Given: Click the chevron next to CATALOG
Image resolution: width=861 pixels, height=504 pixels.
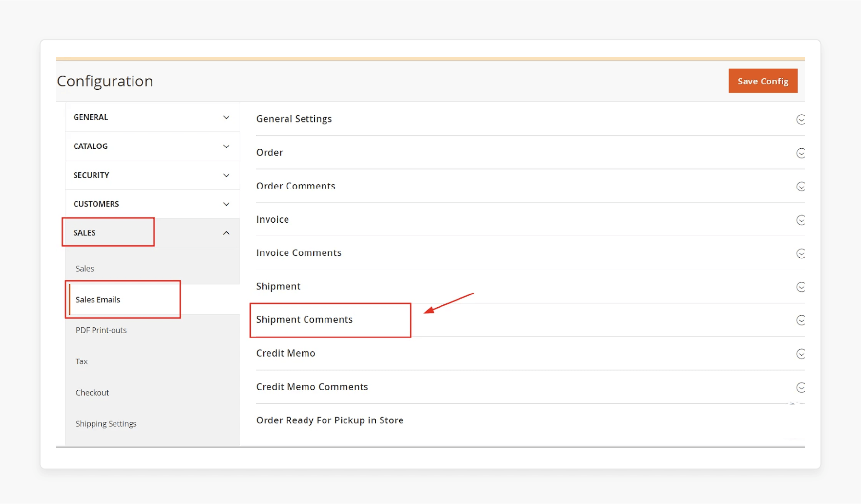Looking at the screenshot, I should [226, 146].
